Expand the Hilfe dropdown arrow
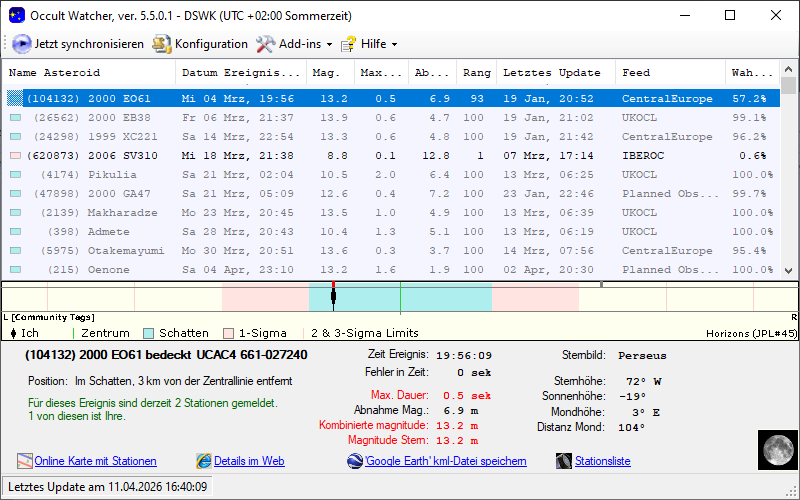Viewport: 800px width, 500px height. pyautogui.click(x=394, y=45)
